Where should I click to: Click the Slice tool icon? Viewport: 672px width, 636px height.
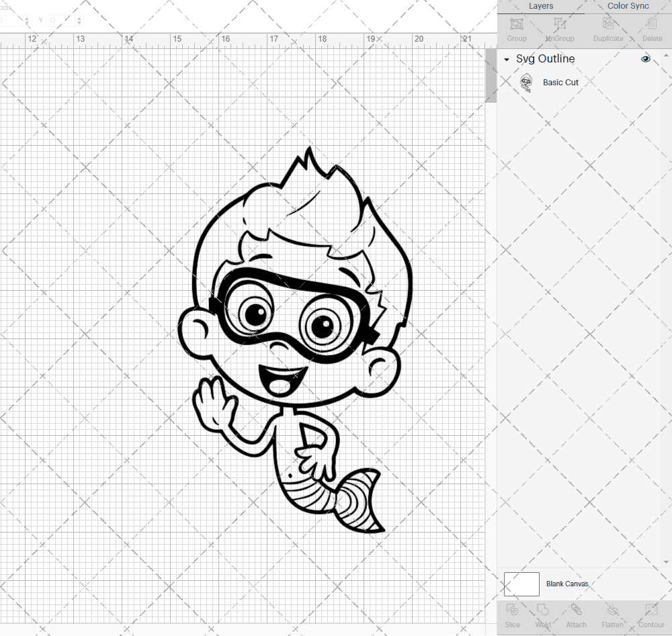[x=512, y=610]
